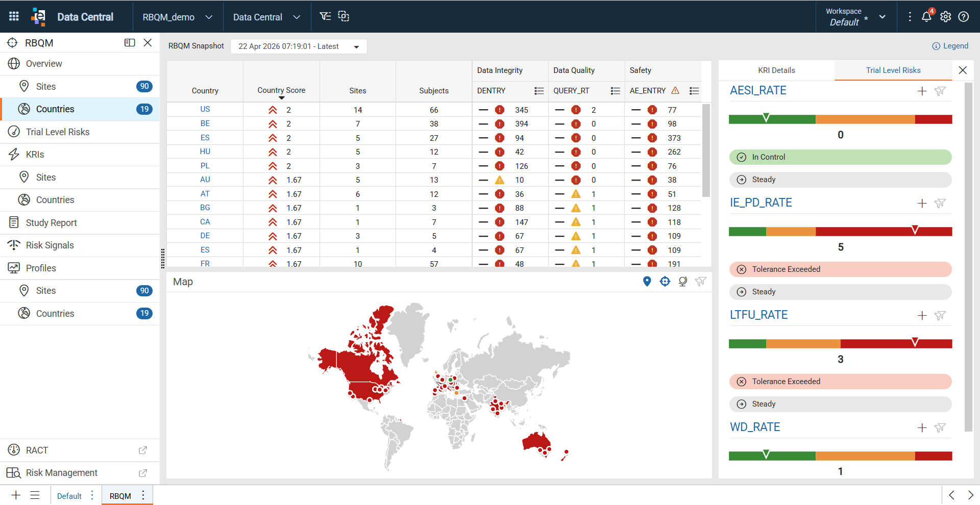Go to the next tab with right arrow

tap(971, 495)
